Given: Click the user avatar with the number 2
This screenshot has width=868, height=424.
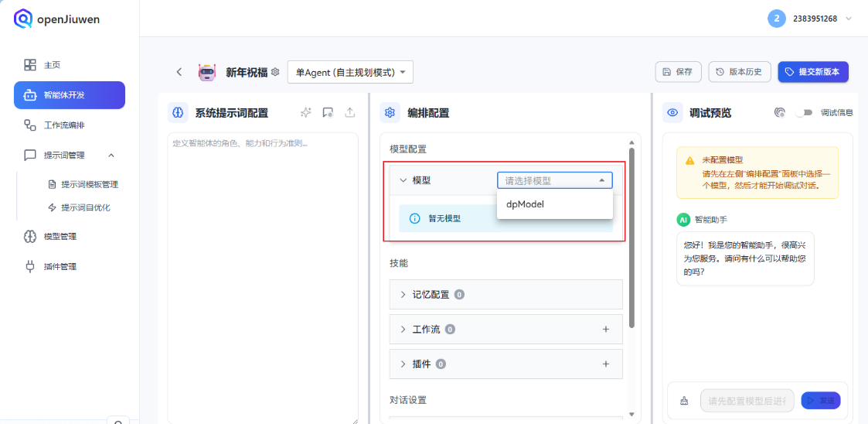Looking at the screenshot, I should coord(777,19).
